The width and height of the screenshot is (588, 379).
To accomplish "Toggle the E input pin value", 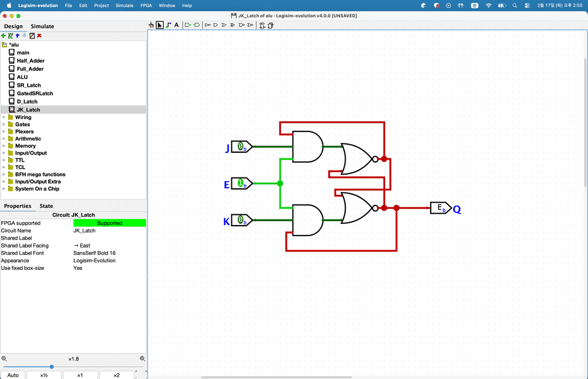I will point(241,184).
